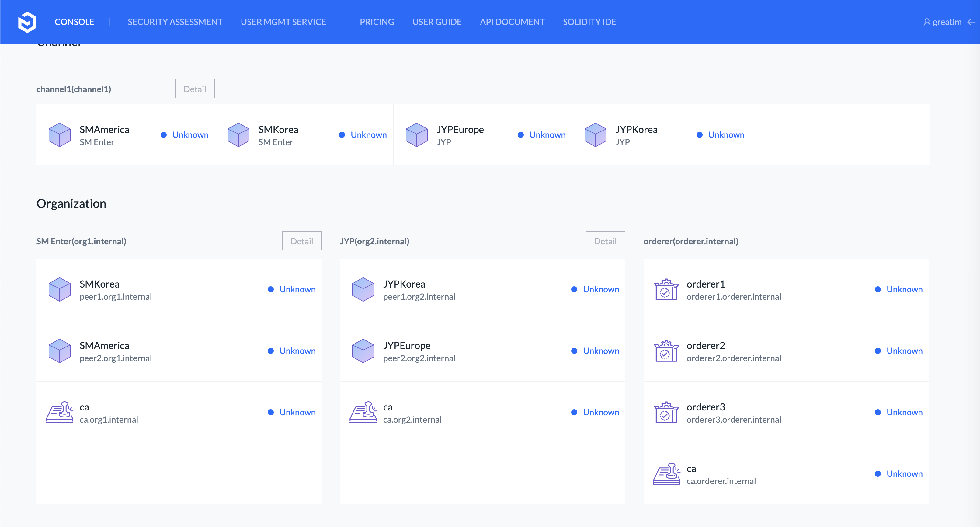
Task: Click ca.orderer.internal certificate stamp icon
Action: click(x=666, y=474)
